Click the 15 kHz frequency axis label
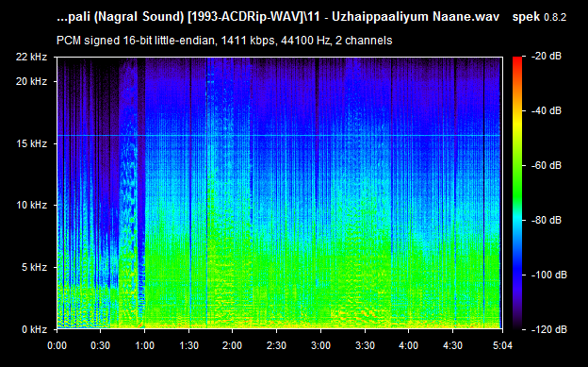The width and height of the screenshot is (588, 367). [31, 143]
